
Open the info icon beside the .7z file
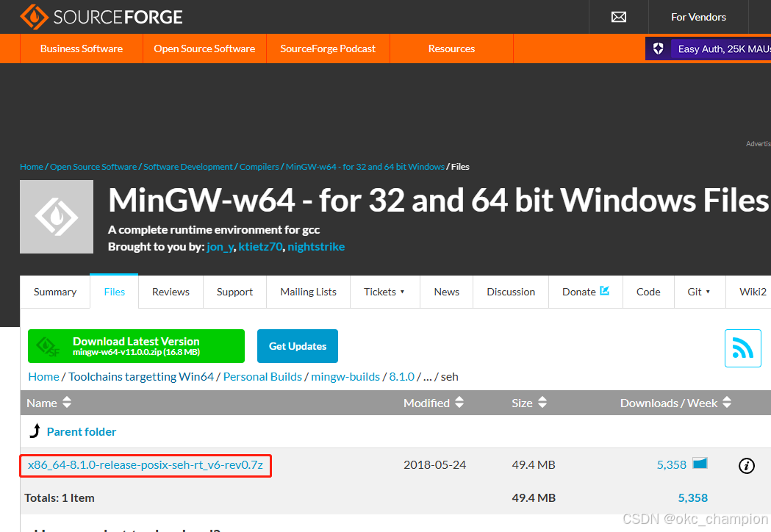[747, 464]
